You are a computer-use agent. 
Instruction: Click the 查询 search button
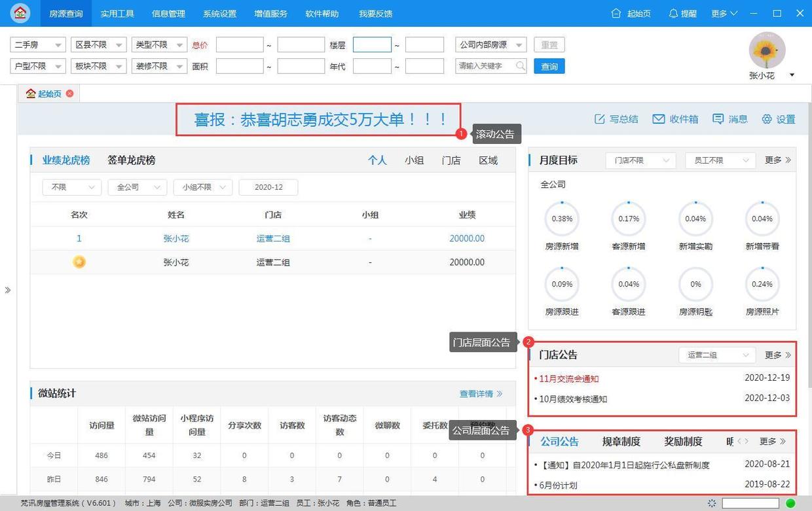[x=549, y=65]
